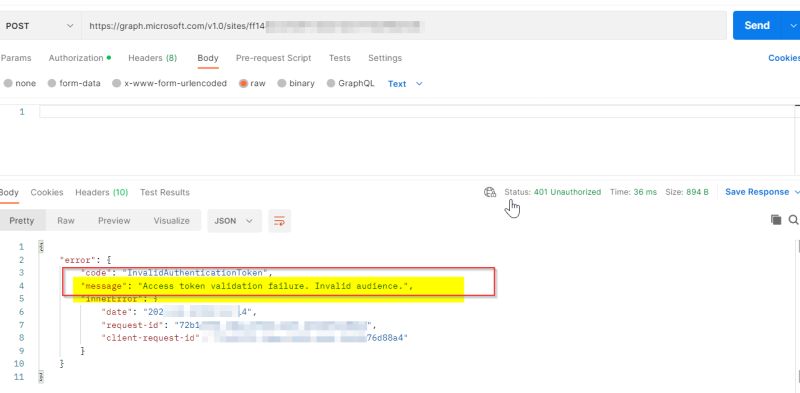Click the Cookies link
The width and height of the screenshot is (800, 393).
[784, 58]
